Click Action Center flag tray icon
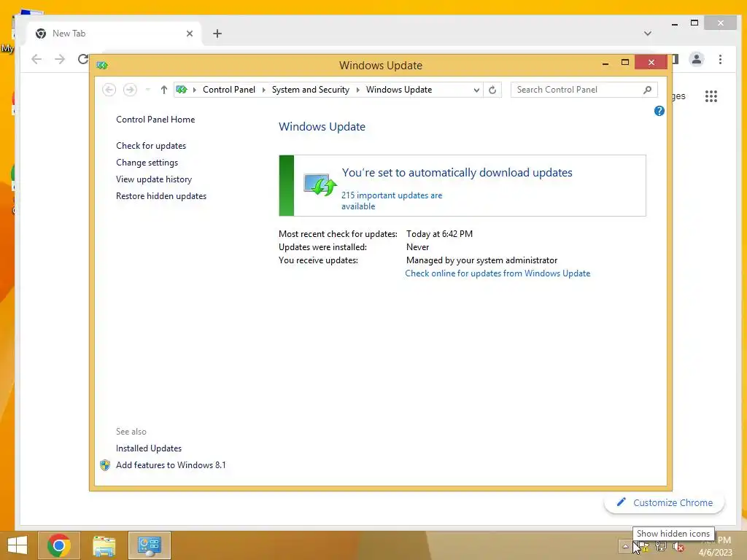This screenshot has height=560, width=747. tap(643, 547)
